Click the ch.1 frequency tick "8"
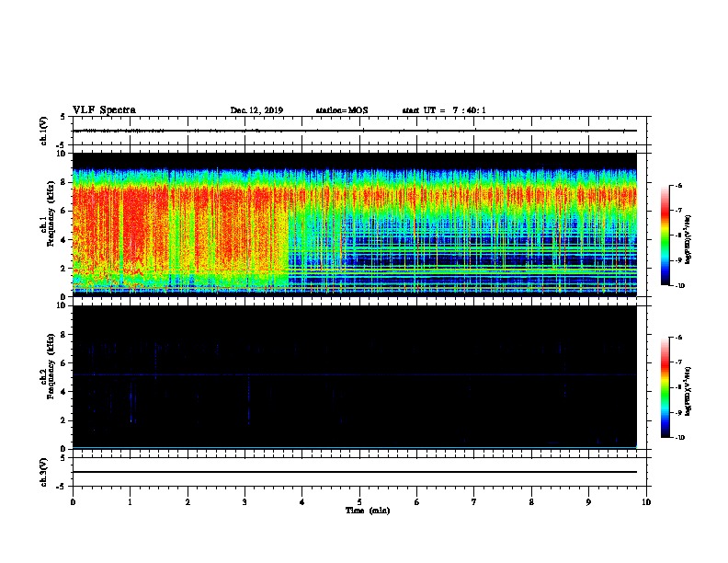 tap(63, 182)
